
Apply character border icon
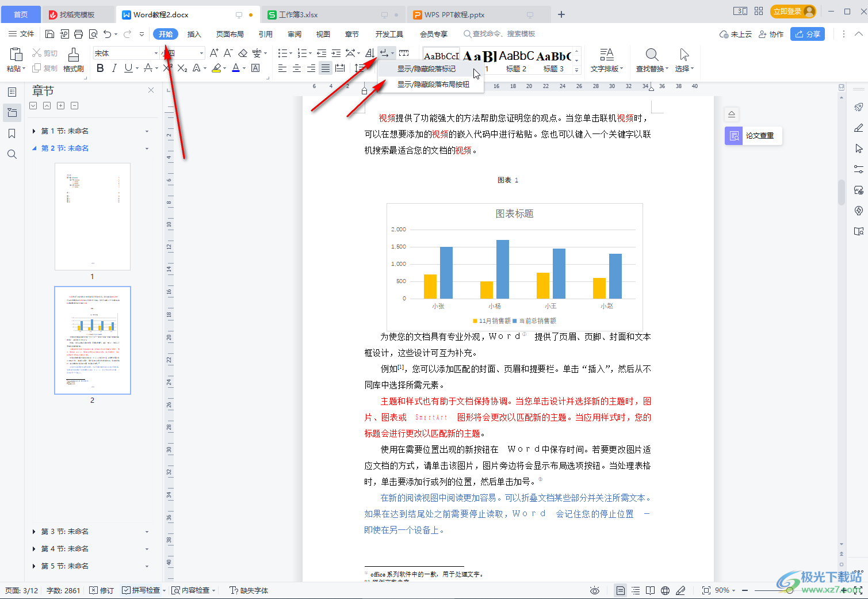pyautogui.click(x=255, y=68)
